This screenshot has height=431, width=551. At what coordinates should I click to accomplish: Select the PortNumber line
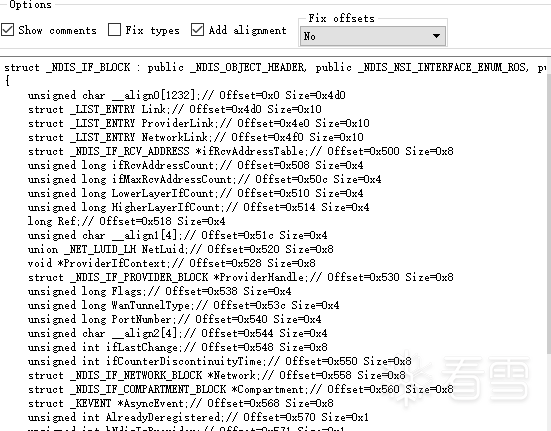point(175,320)
